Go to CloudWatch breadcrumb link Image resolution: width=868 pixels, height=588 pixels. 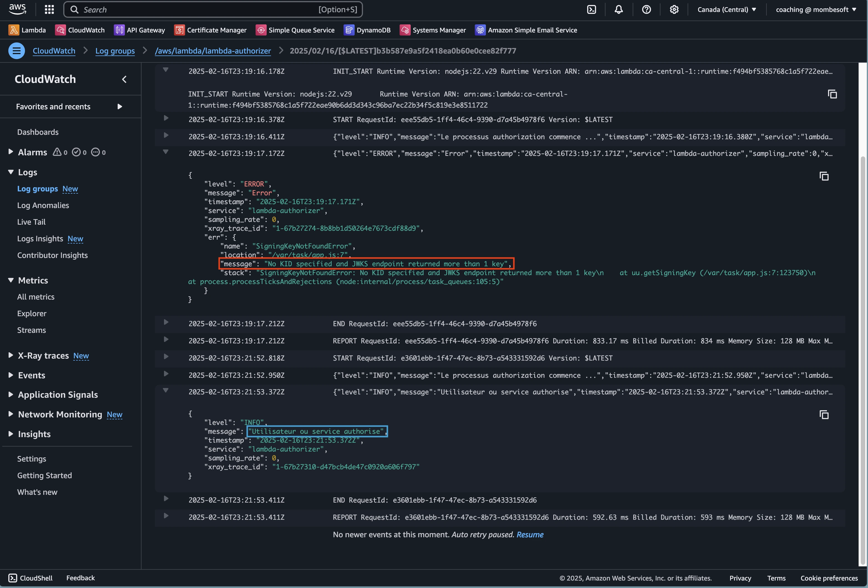[x=54, y=51]
